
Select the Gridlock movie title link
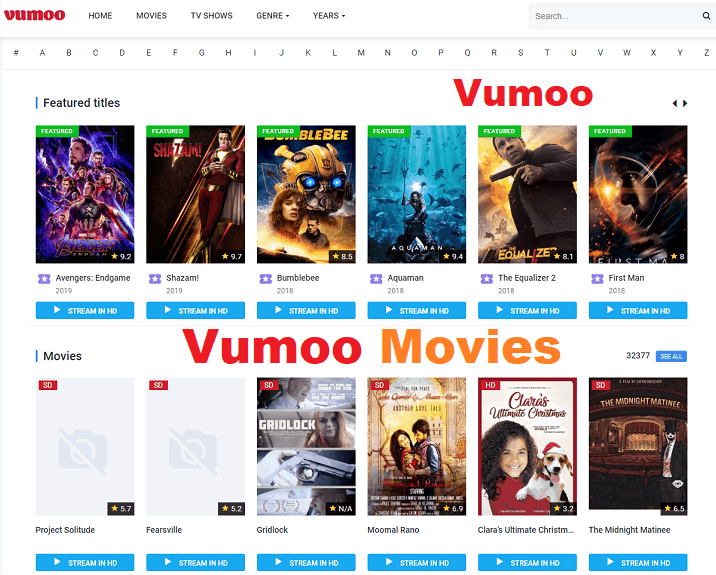[273, 530]
